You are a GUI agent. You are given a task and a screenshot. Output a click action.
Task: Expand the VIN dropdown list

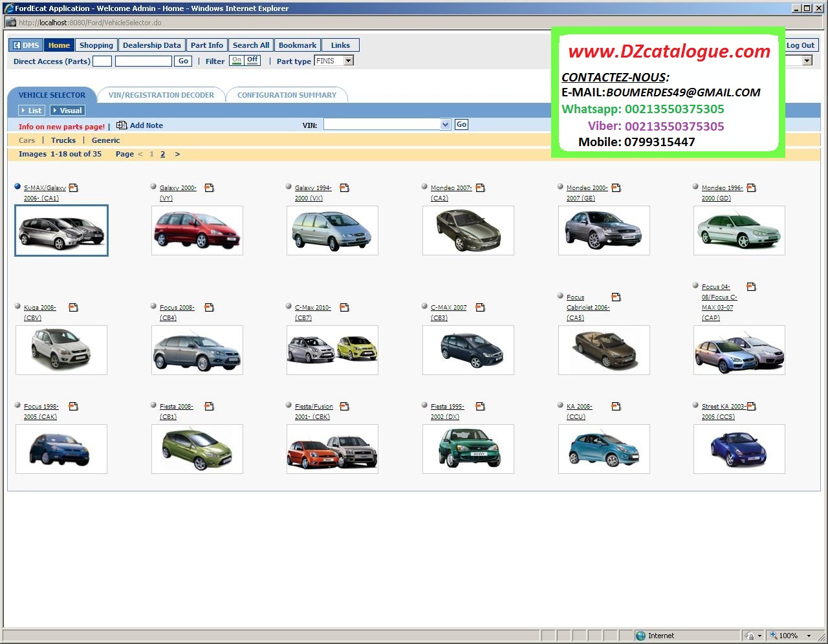click(x=445, y=124)
